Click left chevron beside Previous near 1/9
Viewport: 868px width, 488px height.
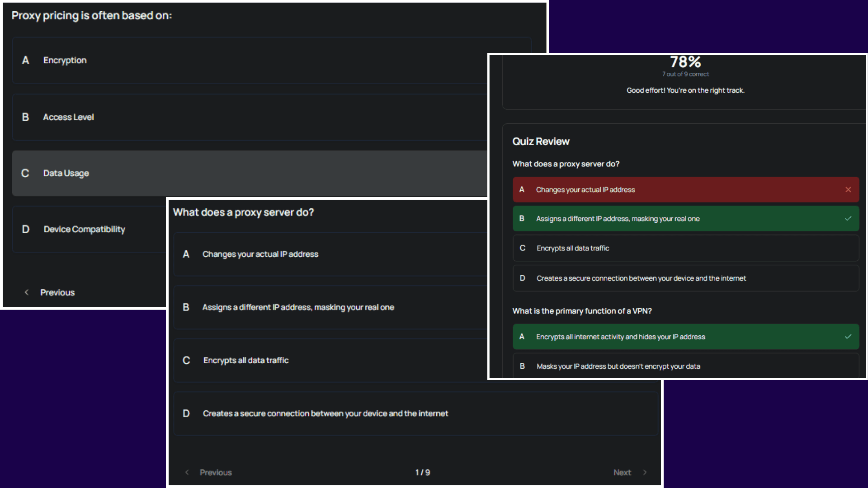click(x=187, y=472)
